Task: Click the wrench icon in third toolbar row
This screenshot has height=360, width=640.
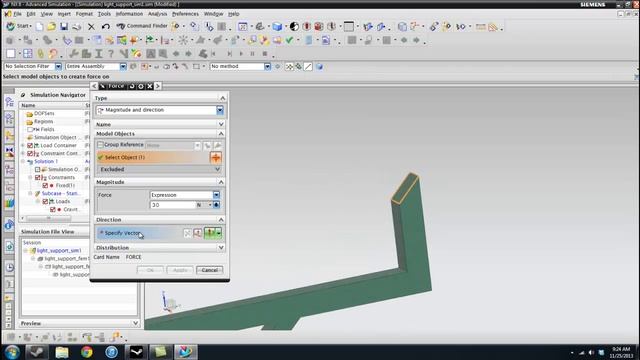Action: point(74,53)
